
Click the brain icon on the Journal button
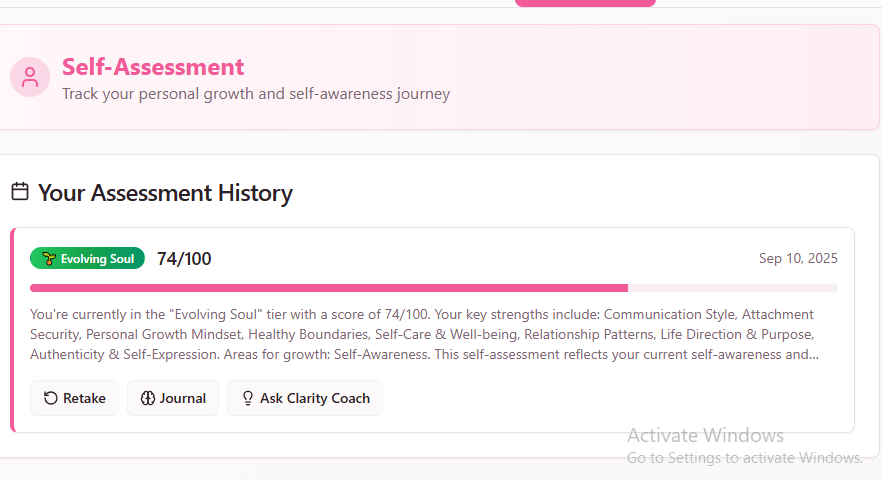click(x=148, y=398)
